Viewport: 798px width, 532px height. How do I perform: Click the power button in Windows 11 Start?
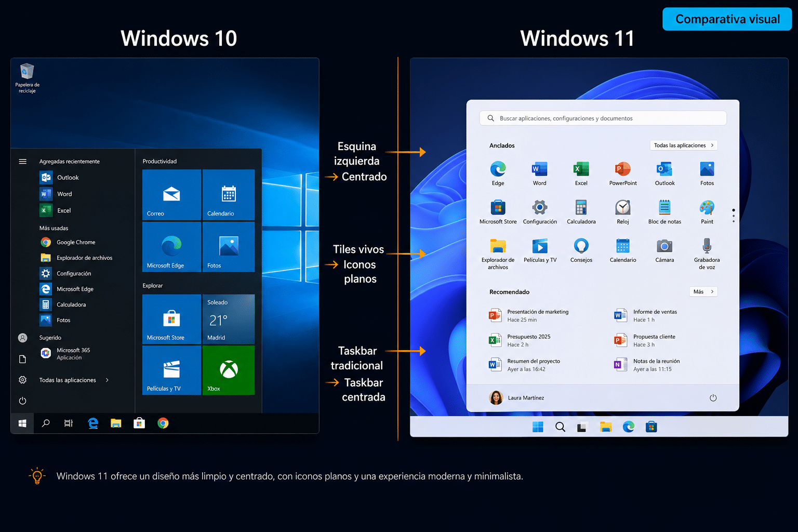[713, 398]
